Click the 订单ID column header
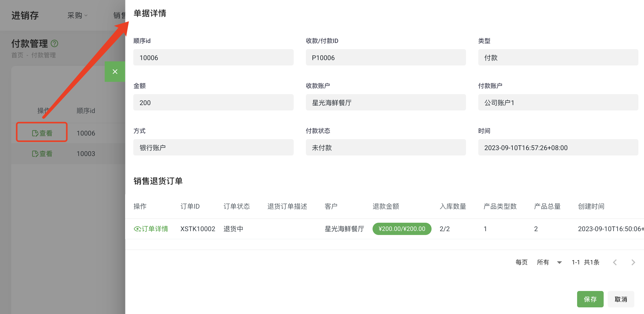This screenshot has height=314, width=644. pyautogui.click(x=190, y=206)
